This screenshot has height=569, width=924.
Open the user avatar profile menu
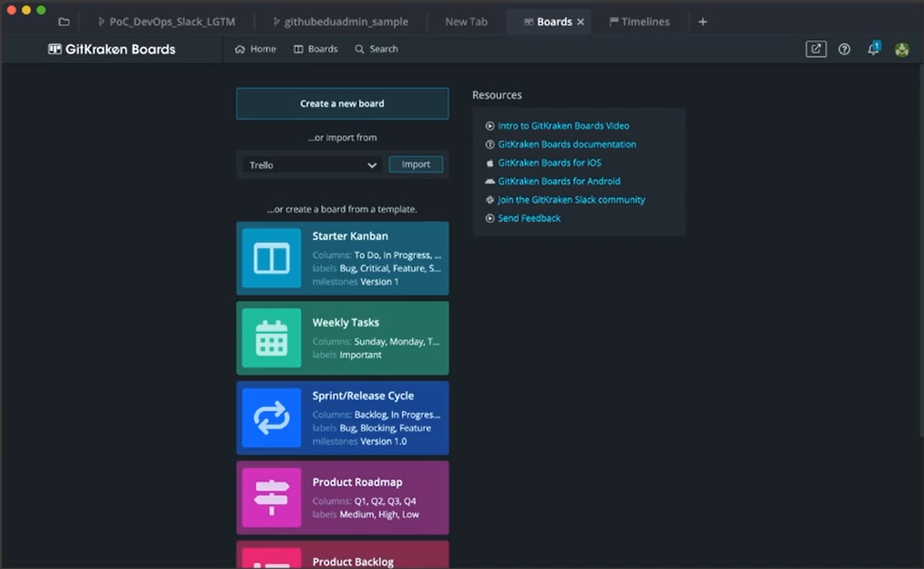click(902, 49)
